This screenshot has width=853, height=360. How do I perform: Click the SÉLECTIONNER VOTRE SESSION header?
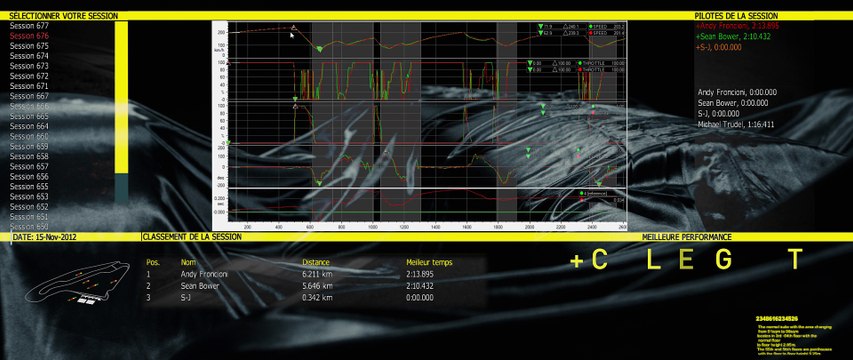coord(64,16)
